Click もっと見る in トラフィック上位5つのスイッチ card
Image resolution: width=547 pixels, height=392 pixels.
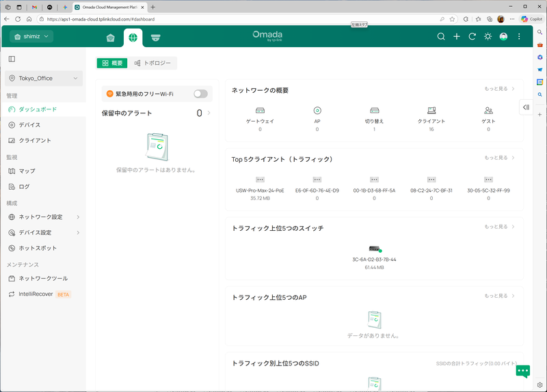pos(499,227)
